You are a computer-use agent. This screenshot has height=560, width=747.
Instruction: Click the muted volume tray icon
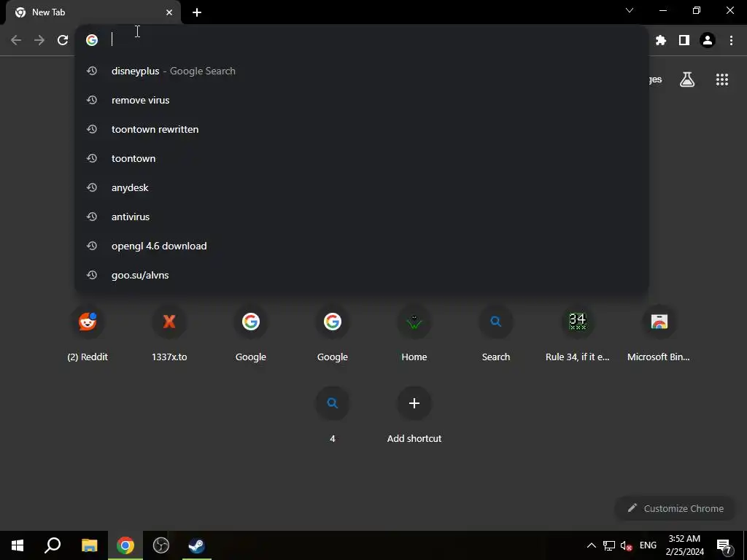point(627,545)
